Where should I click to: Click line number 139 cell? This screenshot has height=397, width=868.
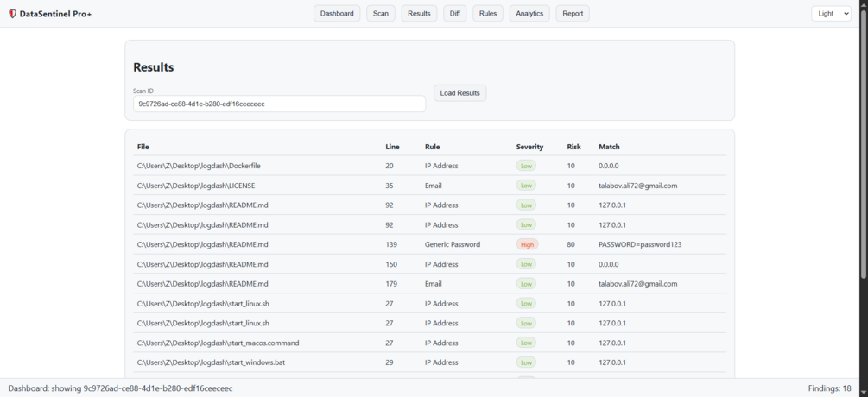coord(391,244)
